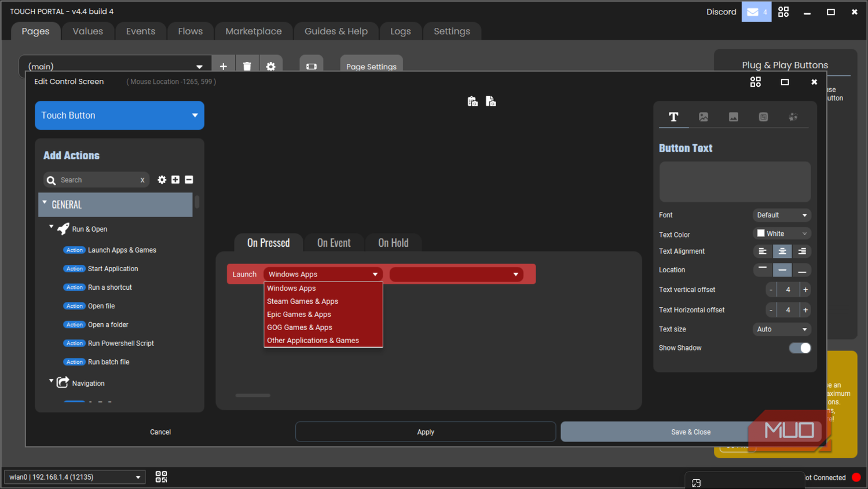
Task: Increase Text vertical offset with plus
Action: coord(805,290)
